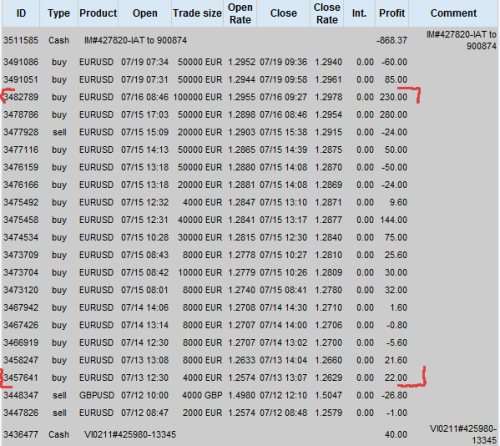
Task: Select trade ID 3482789 row
Action: coord(205,97)
